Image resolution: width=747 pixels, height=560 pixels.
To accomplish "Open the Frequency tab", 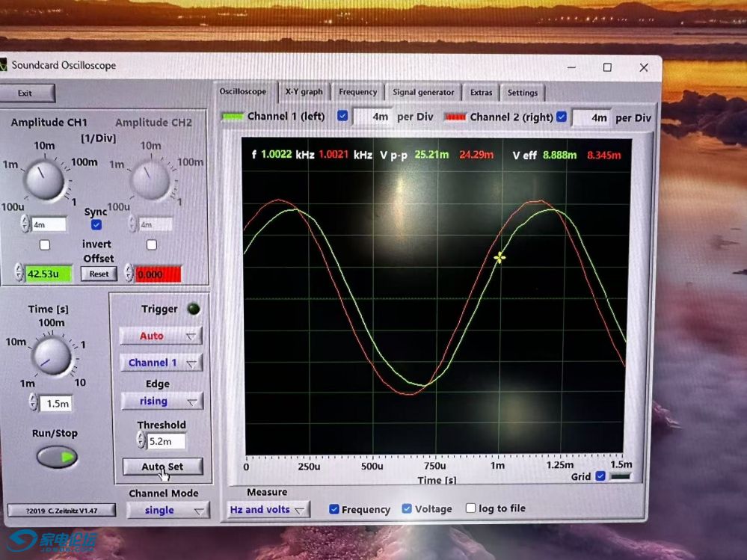I will click(357, 92).
